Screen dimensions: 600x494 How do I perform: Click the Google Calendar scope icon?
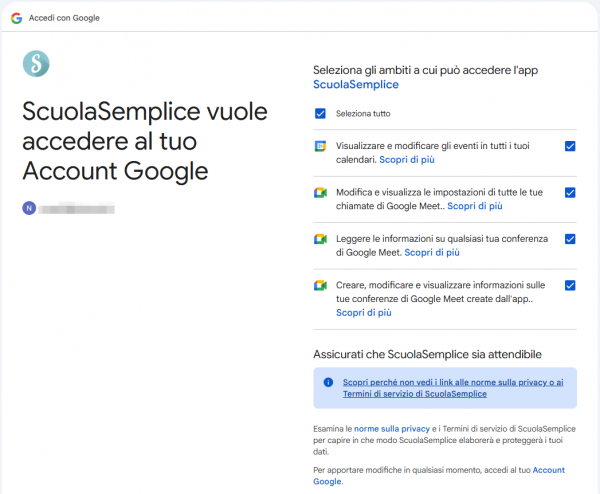320,146
